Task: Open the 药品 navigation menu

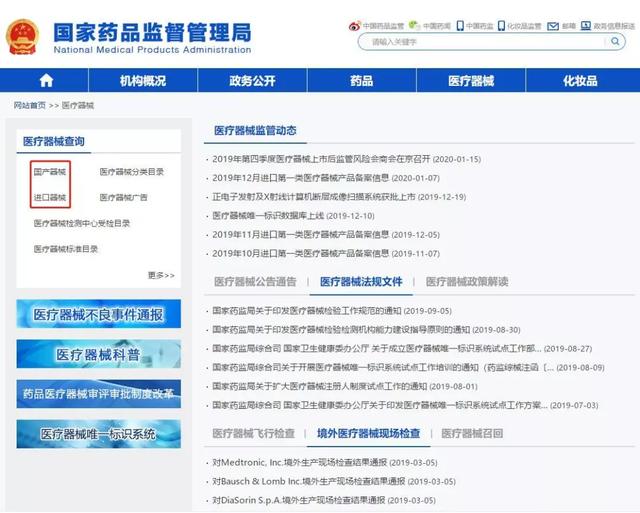Action: click(362, 80)
